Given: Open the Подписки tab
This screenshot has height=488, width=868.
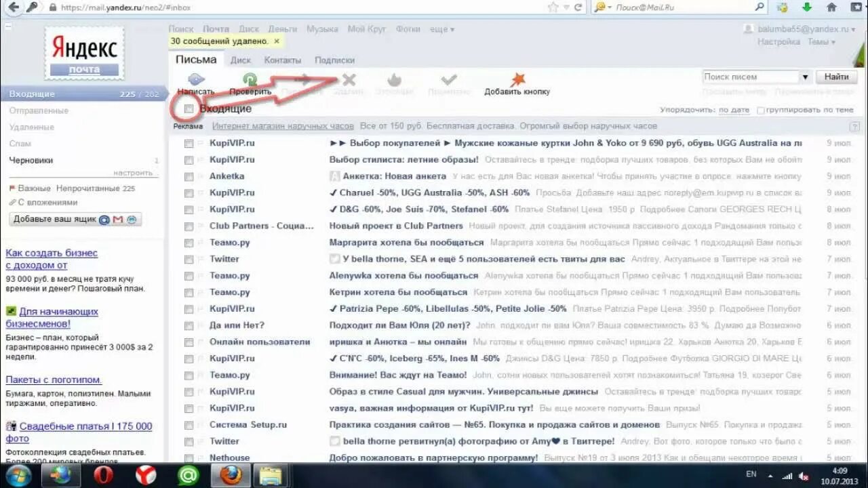Looking at the screenshot, I should [x=335, y=60].
